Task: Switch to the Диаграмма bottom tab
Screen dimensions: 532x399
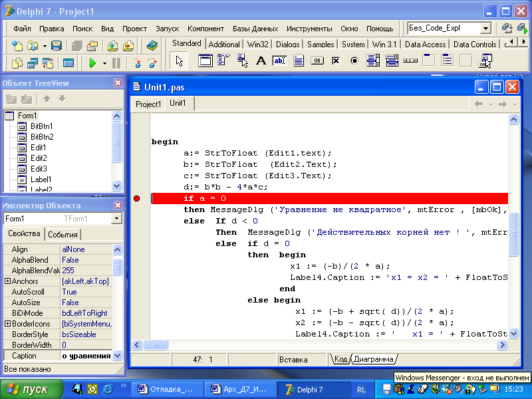Action: 373,359
